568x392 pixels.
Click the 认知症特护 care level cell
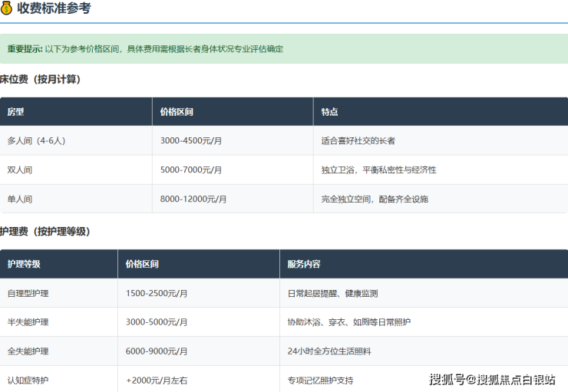point(58,379)
